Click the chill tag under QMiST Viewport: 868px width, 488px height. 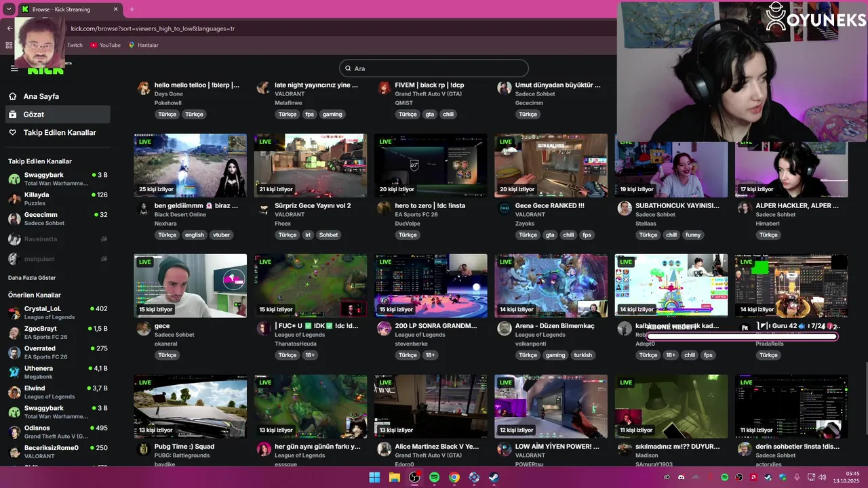[448, 115]
